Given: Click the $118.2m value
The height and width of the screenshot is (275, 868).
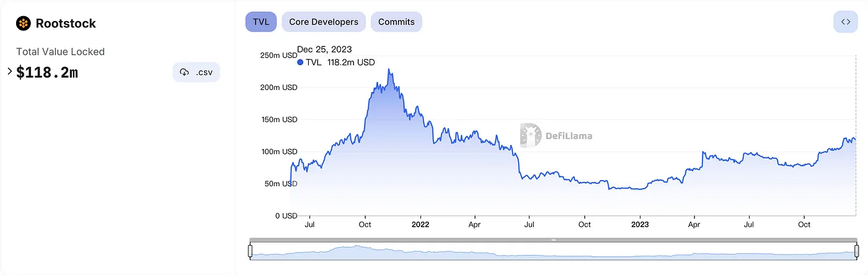Looking at the screenshot, I should point(47,73).
